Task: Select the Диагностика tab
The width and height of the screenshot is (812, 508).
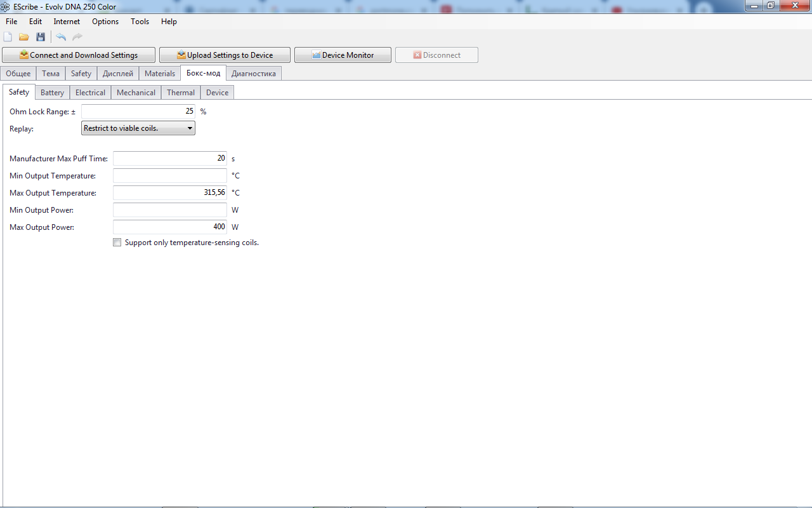Action: click(x=253, y=74)
